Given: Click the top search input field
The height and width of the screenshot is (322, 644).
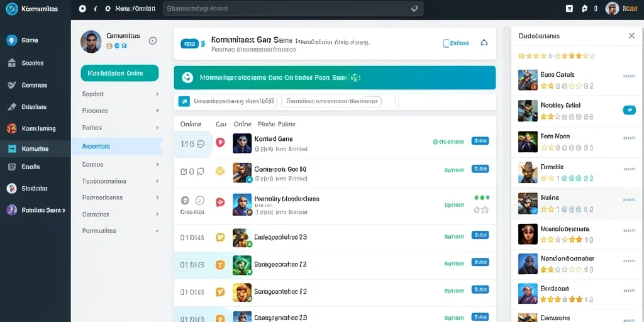Looking at the screenshot, I should pos(293,8).
